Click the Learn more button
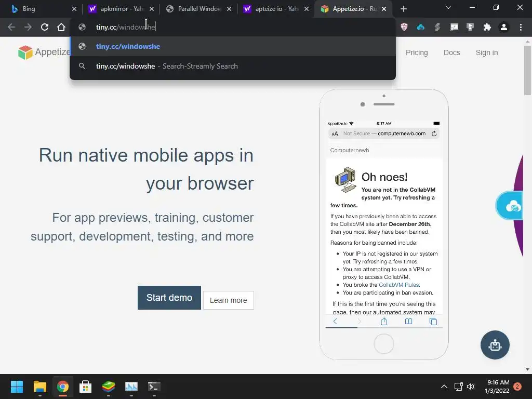Screen dimensions: 532x399 pyautogui.click(x=229, y=300)
